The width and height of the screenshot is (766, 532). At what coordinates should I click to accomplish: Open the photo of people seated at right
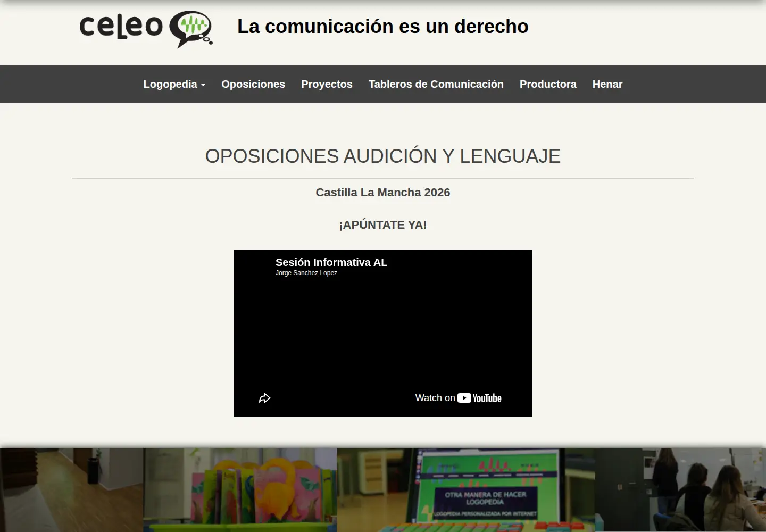point(680,490)
